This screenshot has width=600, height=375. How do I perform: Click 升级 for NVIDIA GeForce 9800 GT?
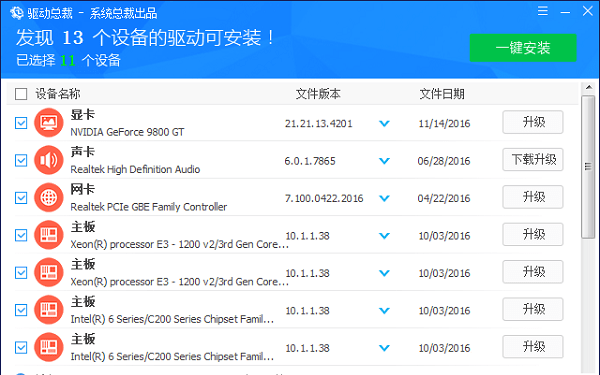[x=533, y=122]
